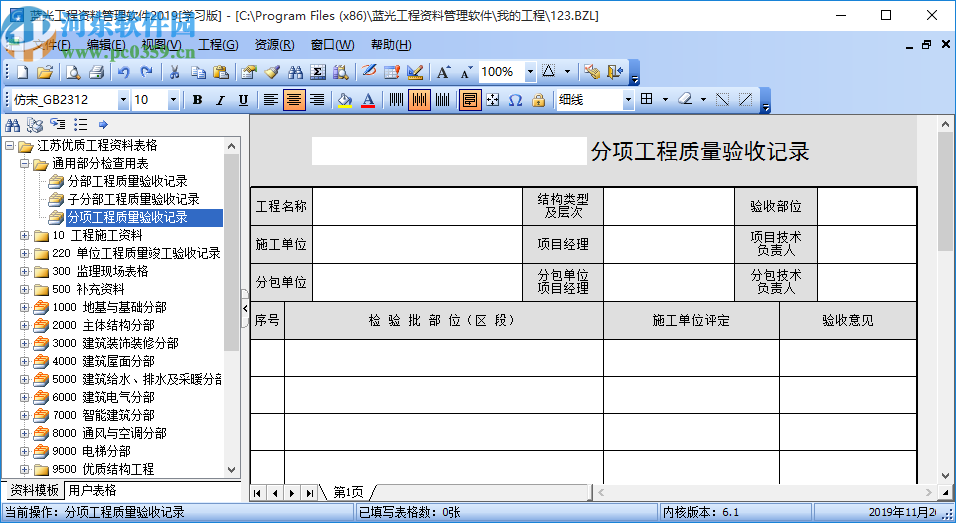
Task: Open the font size dropdown
Action: coord(173,100)
